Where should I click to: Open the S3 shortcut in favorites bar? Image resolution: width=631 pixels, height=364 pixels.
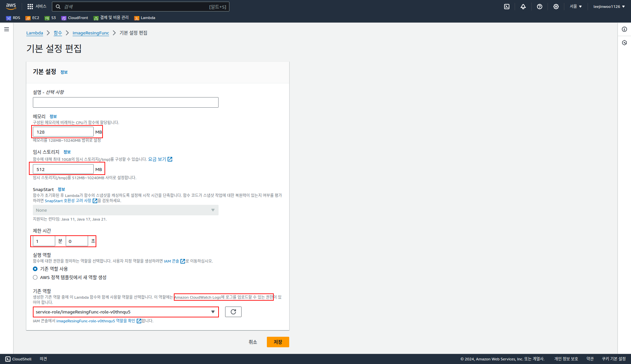click(x=50, y=18)
